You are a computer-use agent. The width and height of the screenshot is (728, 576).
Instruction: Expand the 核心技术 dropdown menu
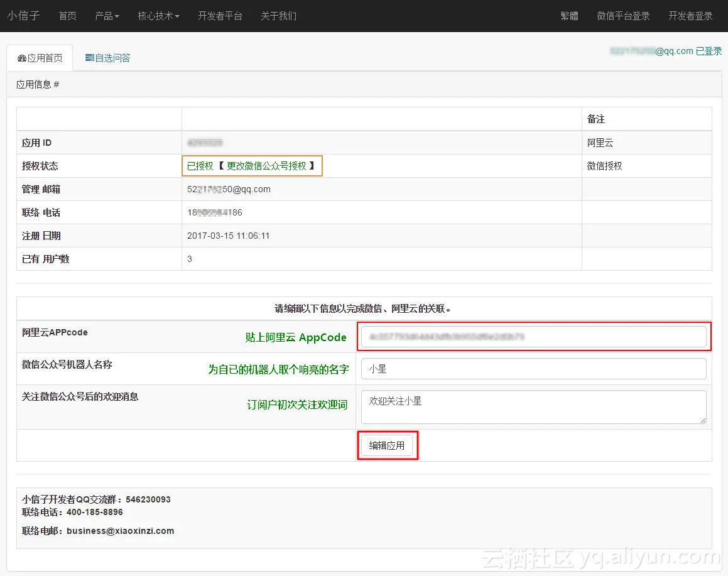click(158, 16)
